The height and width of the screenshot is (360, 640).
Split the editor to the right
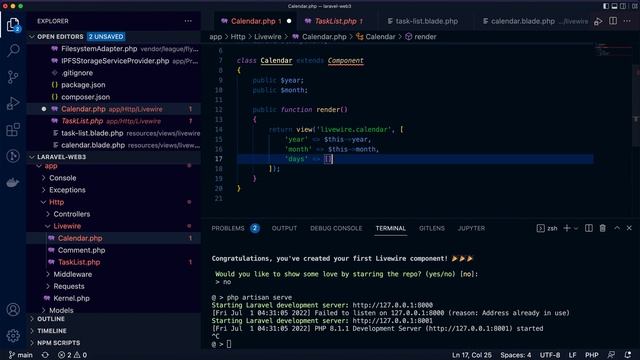click(613, 21)
